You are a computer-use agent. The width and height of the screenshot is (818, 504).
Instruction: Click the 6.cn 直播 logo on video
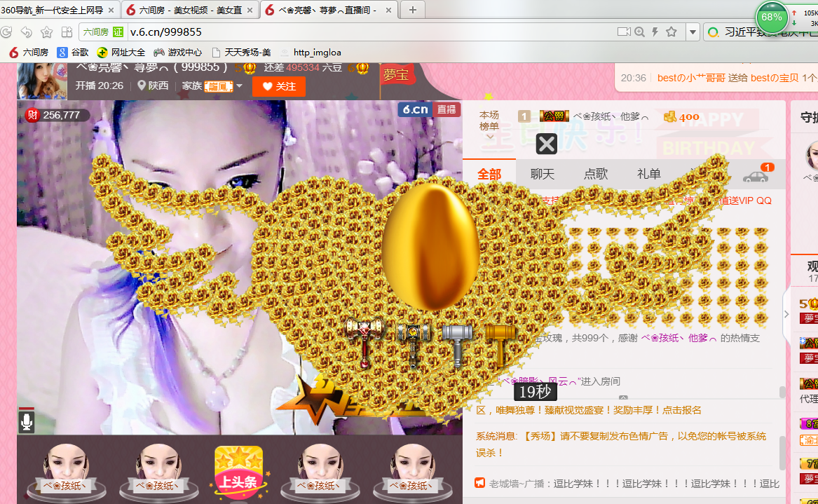tap(429, 109)
